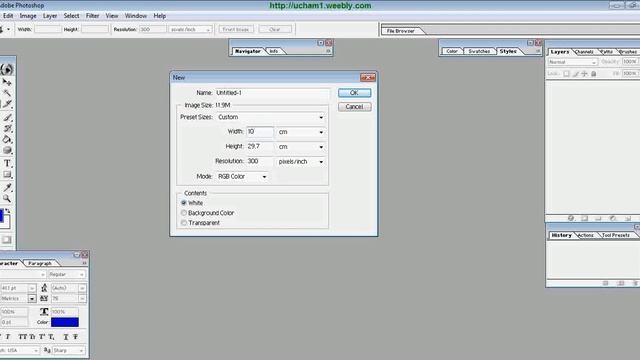Select the Move tool

click(x=7, y=82)
